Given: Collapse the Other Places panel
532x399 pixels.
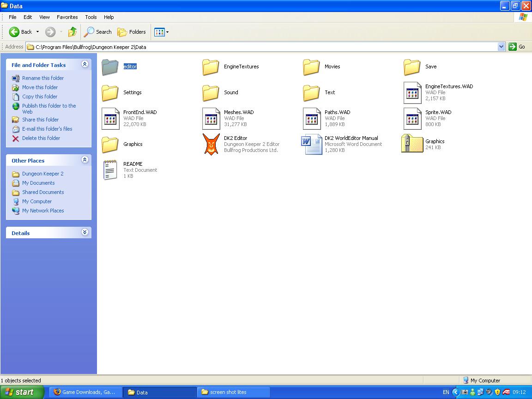Looking at the screenshot, I should pyautogui.click(x=85, y=160).
